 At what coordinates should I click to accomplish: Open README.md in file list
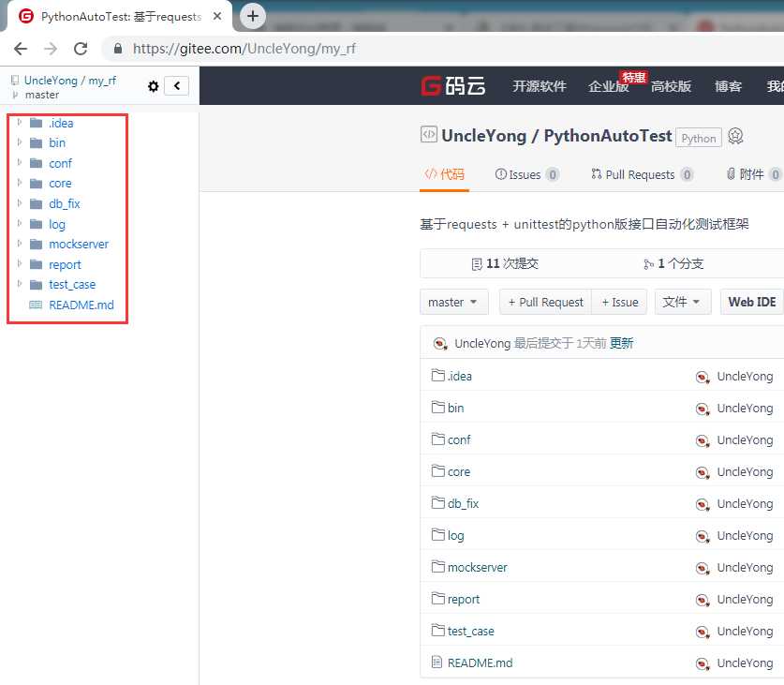[480, 663]
